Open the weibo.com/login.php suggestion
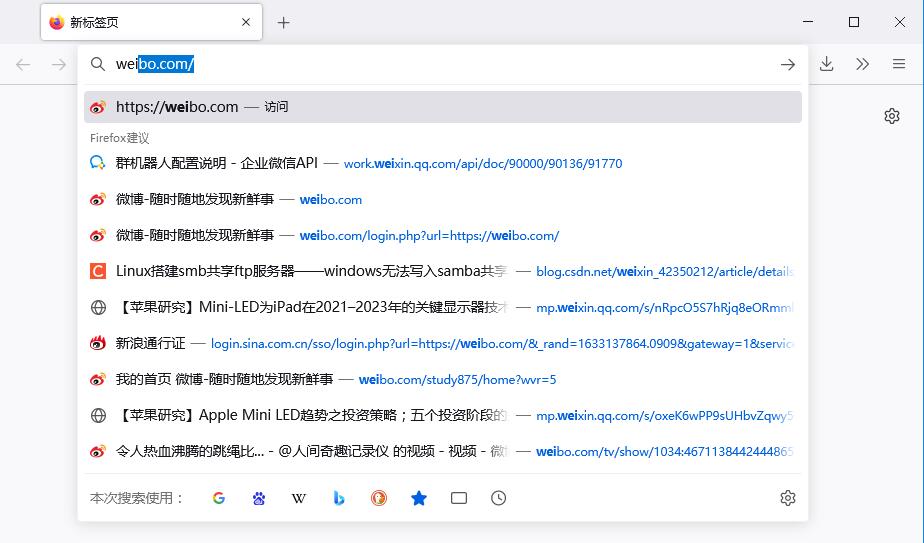Viewport: 924px width, 543px height. (x=443, y=235)
